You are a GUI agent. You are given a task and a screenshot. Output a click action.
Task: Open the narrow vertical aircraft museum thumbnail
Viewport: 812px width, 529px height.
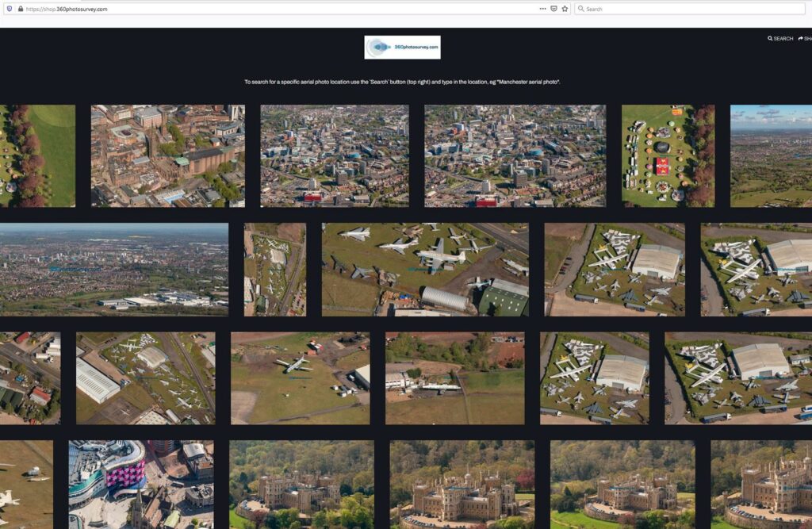pos(275,270)
